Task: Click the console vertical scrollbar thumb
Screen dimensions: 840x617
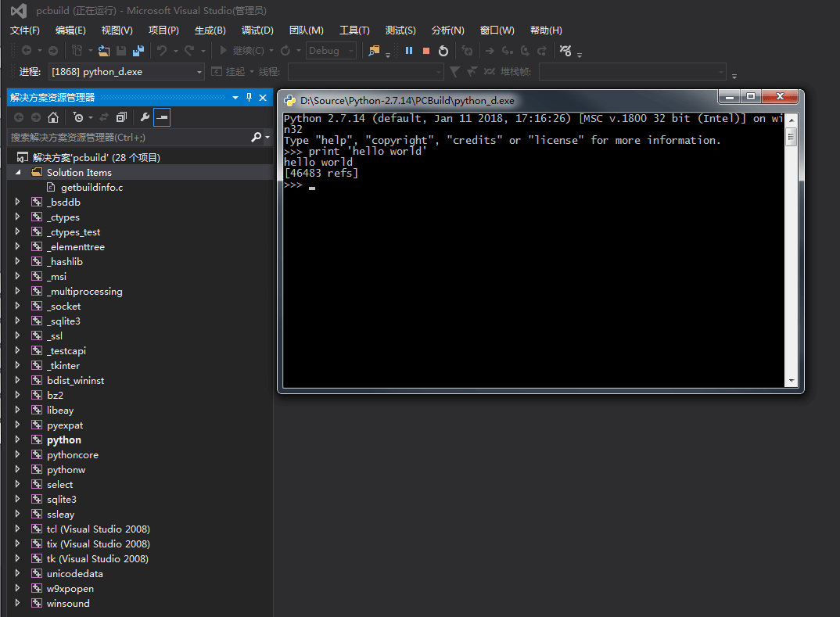Action: coord(792,137)
